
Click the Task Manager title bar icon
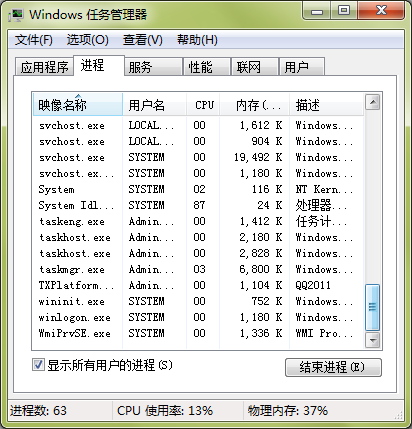click(x=16, y=15)
